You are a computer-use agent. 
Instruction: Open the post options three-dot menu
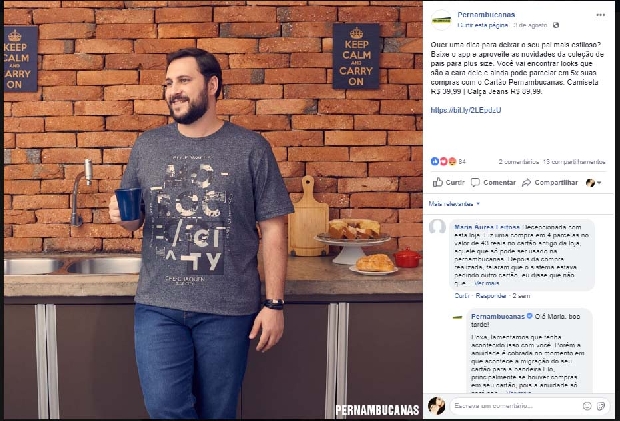pos(600,15)
